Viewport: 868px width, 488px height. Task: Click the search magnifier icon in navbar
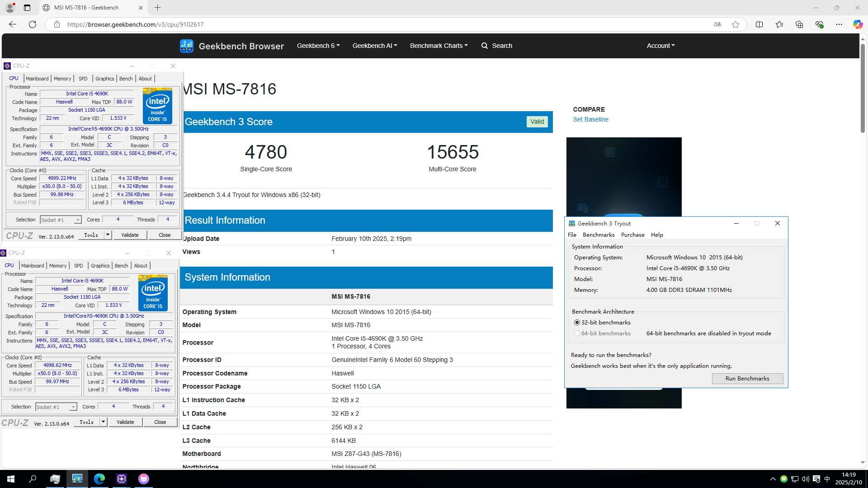click(485, 46)
